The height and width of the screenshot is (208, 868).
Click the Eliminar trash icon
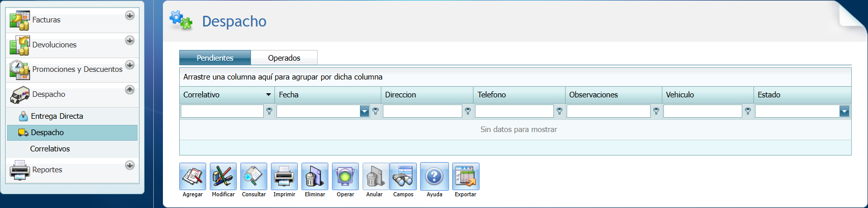tap(315, 176)
